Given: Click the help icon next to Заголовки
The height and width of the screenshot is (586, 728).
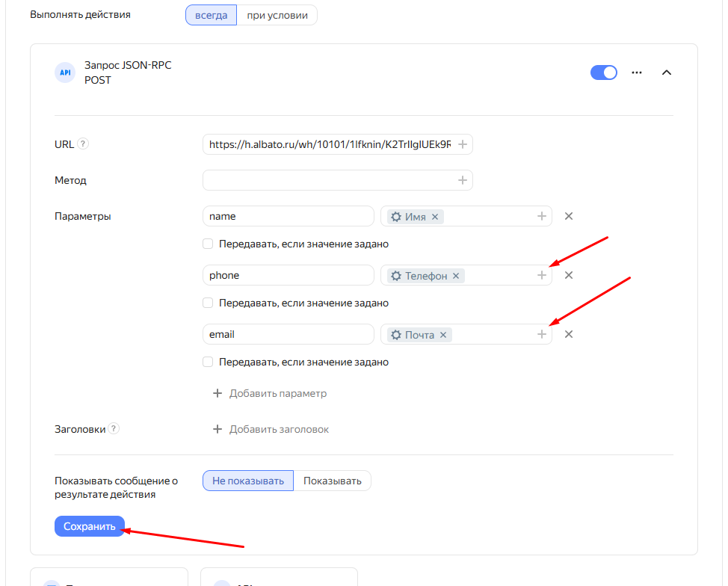Looking at the screenshot, I should point(114,429).
